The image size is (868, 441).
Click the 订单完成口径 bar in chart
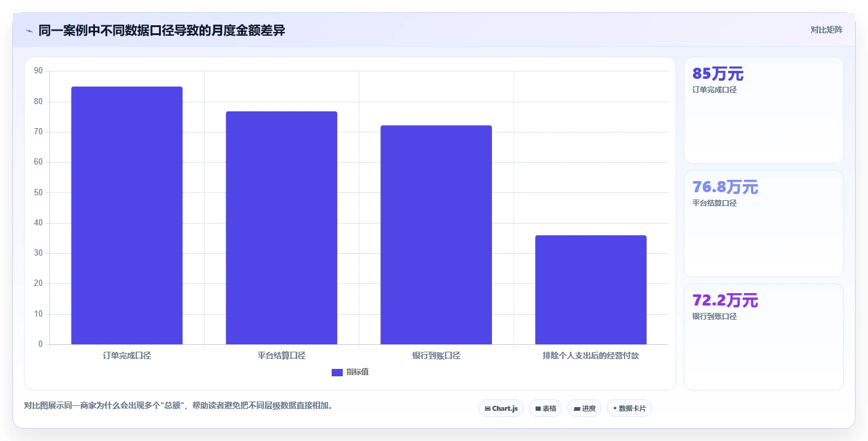coord(127,216)
